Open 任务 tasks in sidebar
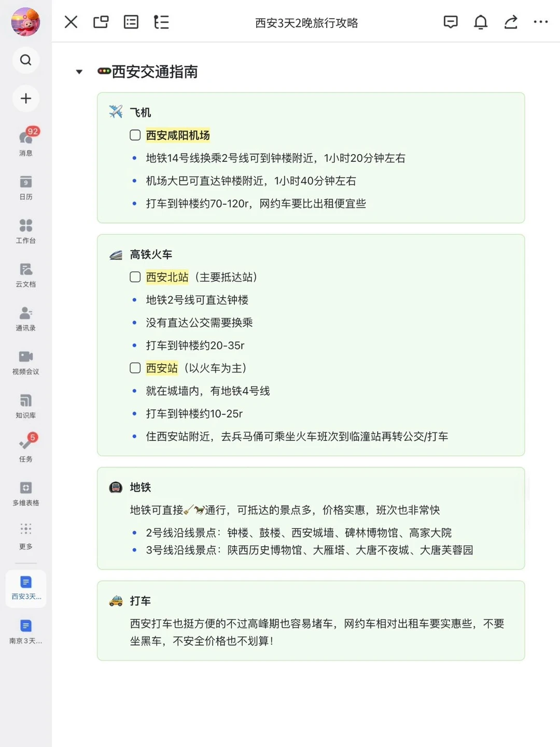 click(25, 448)
